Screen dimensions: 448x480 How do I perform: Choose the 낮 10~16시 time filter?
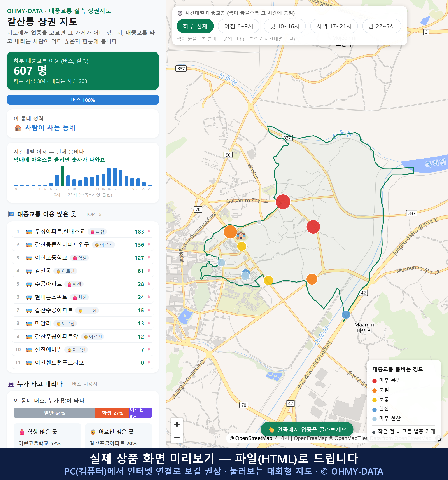tap(285, 26)
